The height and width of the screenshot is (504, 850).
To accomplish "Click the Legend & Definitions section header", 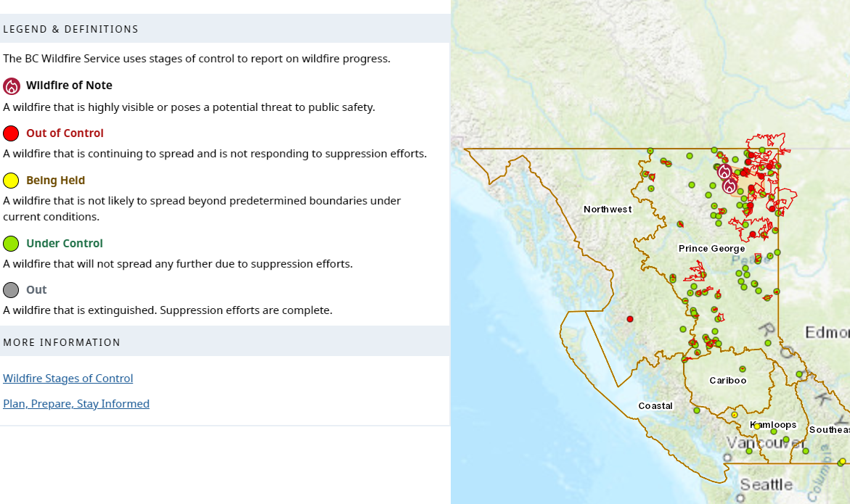I will pyautogui.click(x=70, y=30).
